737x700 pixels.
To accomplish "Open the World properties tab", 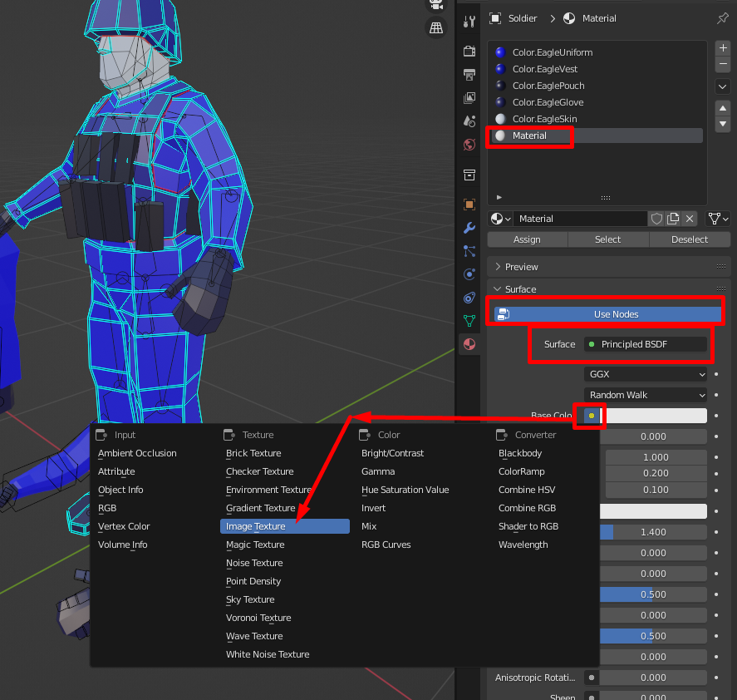I will tap(469, 145).
